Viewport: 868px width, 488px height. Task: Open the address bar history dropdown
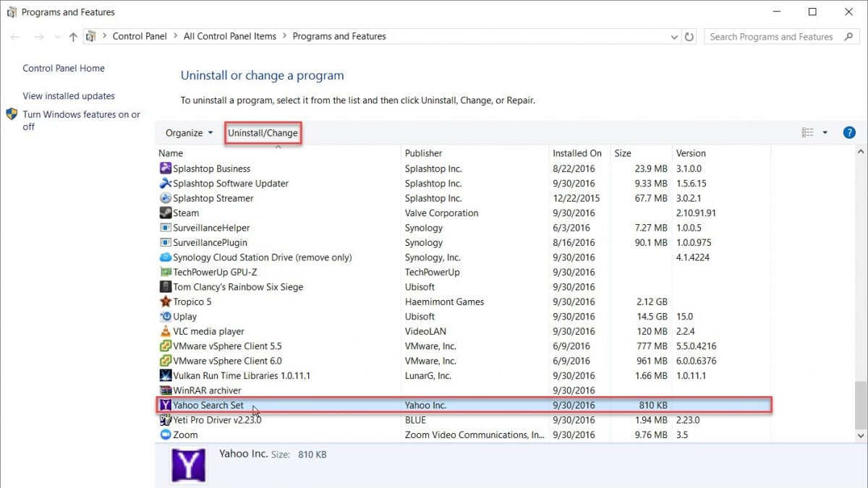click(x=673, y=36)
